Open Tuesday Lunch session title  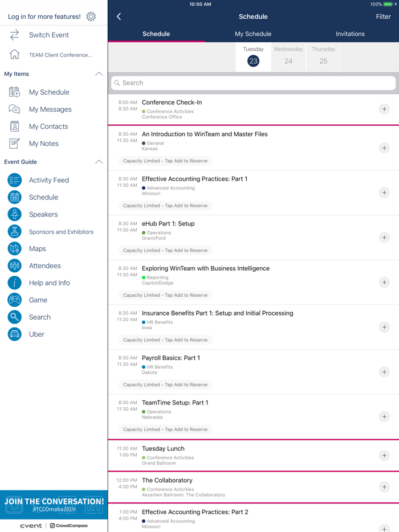tap(163, 448)
